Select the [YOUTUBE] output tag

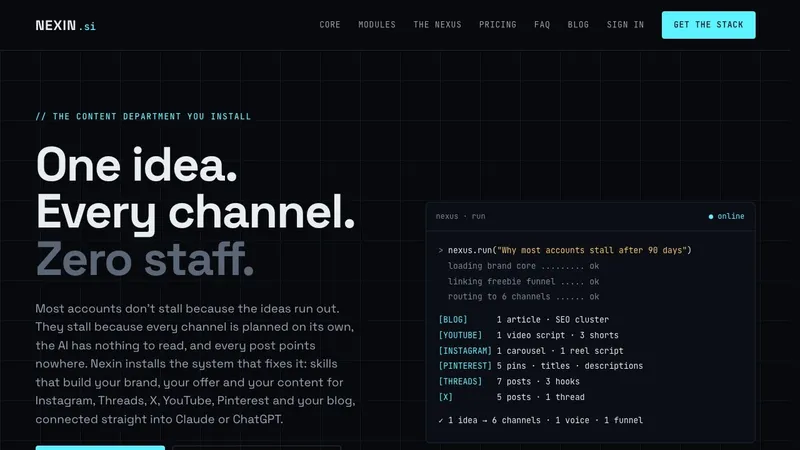click(x=460, y=335)
